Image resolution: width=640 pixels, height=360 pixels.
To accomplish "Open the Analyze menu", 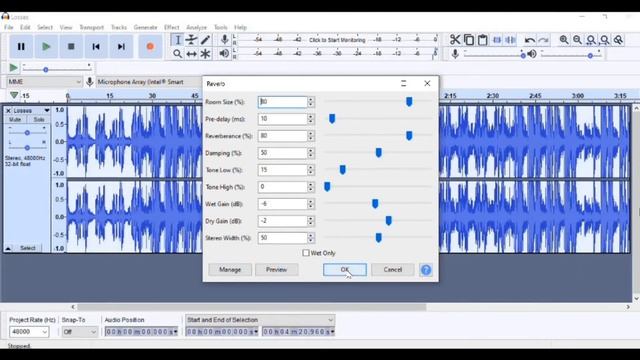I will (196, 27).
